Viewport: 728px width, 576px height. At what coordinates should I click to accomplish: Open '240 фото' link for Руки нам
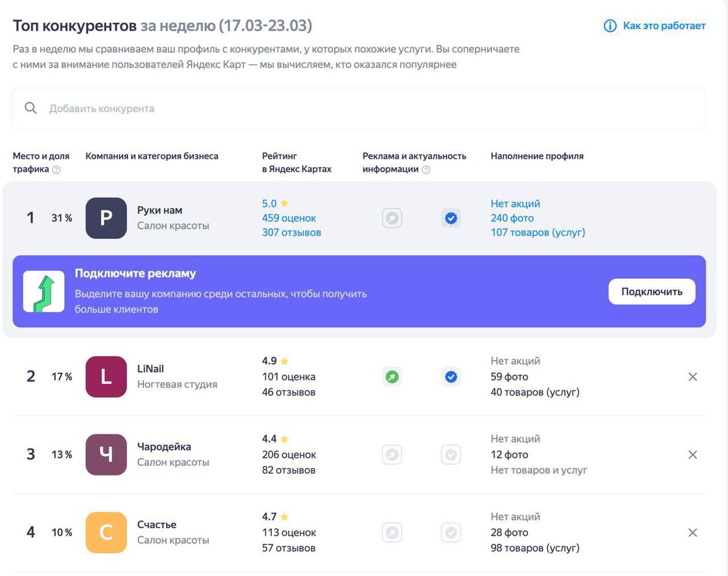[512, 218]
